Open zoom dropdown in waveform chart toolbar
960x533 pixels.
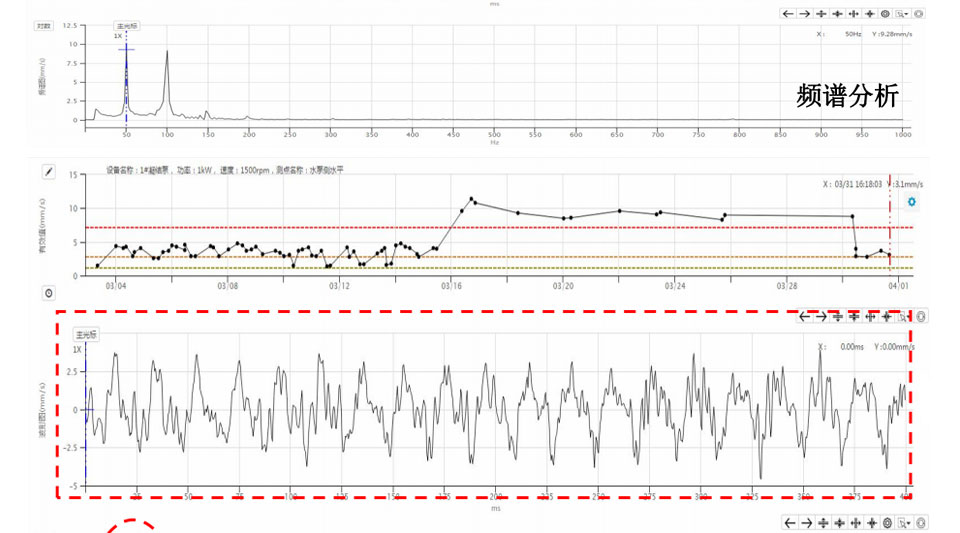904,317
